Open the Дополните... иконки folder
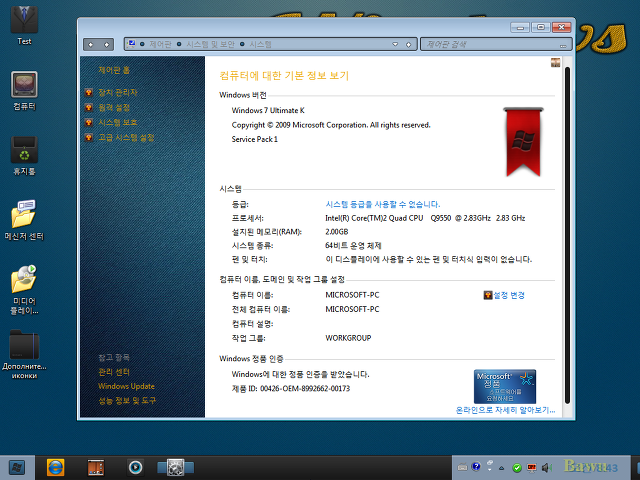The height and width of the screenshot is (480, 640). coord(24,354)
